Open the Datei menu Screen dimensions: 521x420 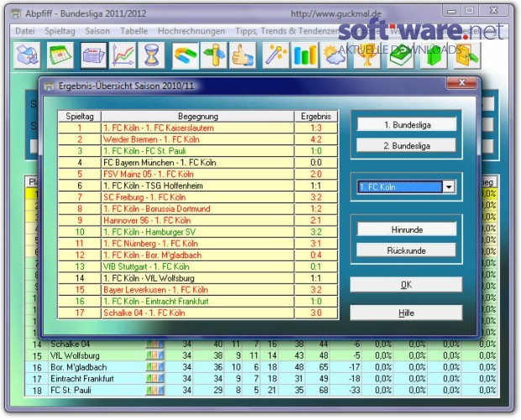(x=25, y=31)
